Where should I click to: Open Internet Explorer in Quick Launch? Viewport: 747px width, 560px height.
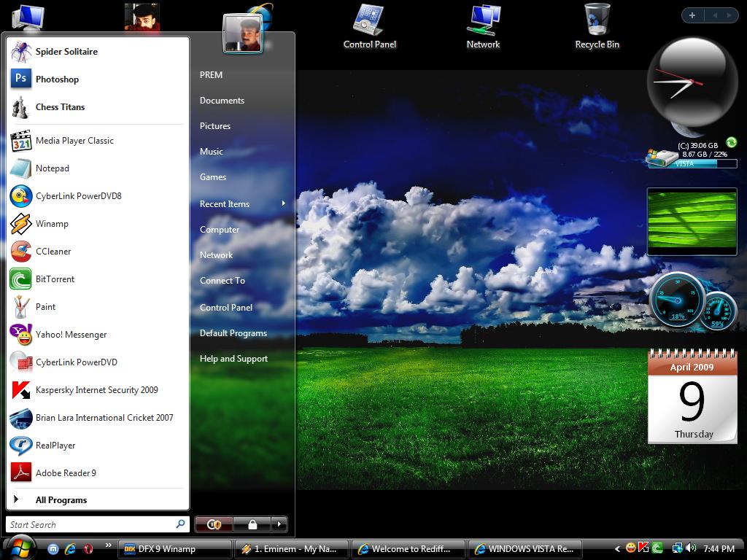[71, 548]
